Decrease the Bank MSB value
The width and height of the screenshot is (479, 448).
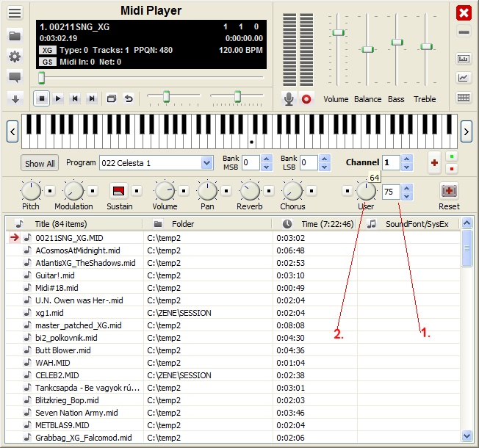[x=267, y=167]
